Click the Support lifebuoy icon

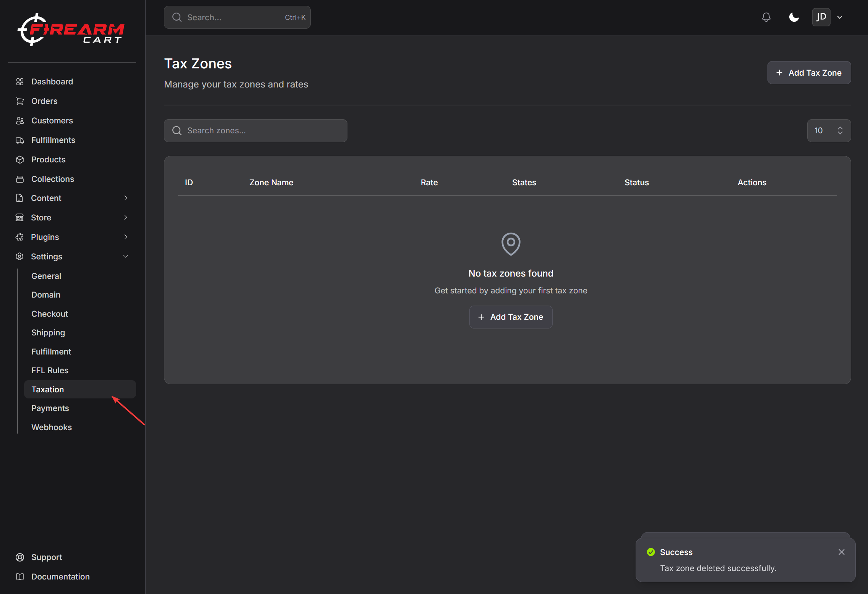pos(20,557)
